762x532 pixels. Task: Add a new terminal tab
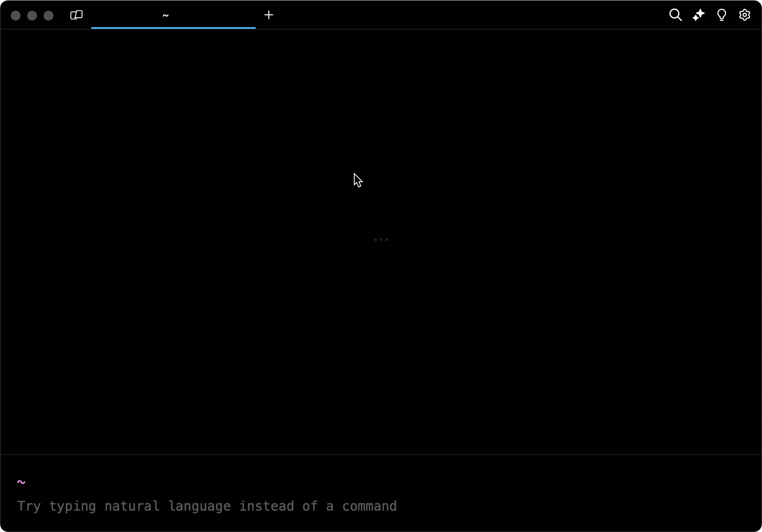(268, 15)
